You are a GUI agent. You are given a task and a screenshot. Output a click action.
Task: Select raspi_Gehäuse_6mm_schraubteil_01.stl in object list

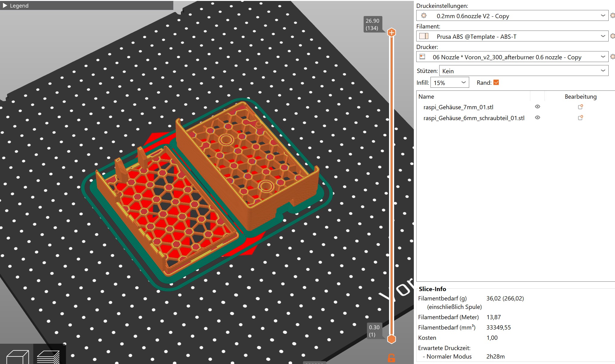pyautogui.click(x=474, y=118)
